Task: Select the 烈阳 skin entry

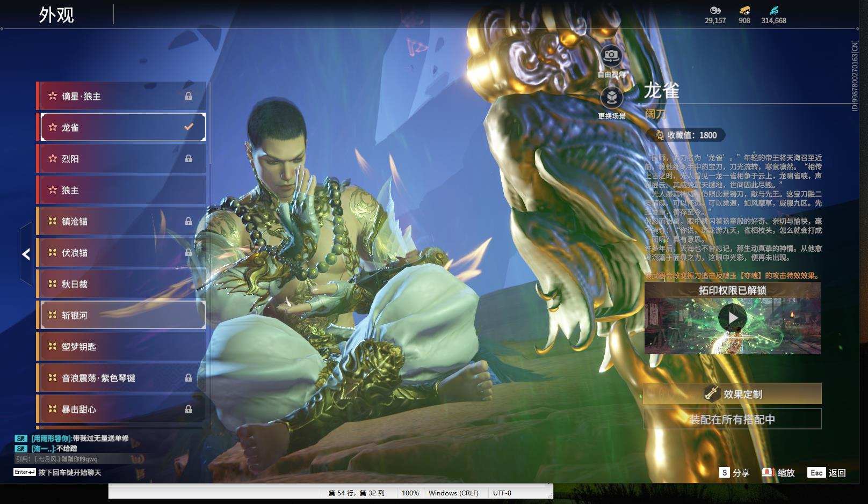Action: click(x=121, y=158)
